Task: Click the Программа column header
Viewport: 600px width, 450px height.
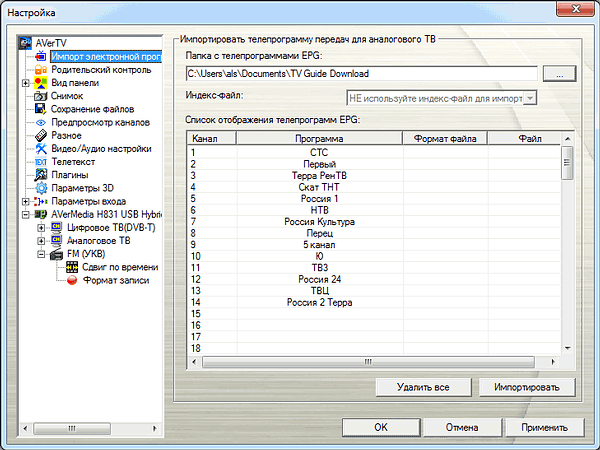Action: (x=319, y=138)
